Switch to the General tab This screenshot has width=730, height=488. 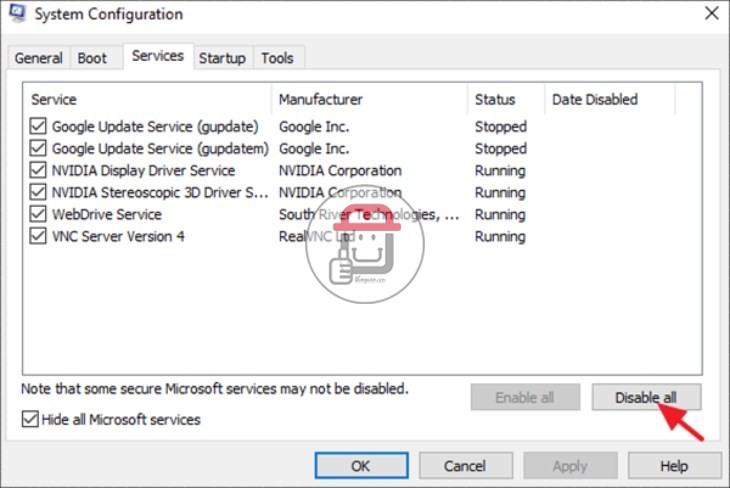(x=38, y=58)
